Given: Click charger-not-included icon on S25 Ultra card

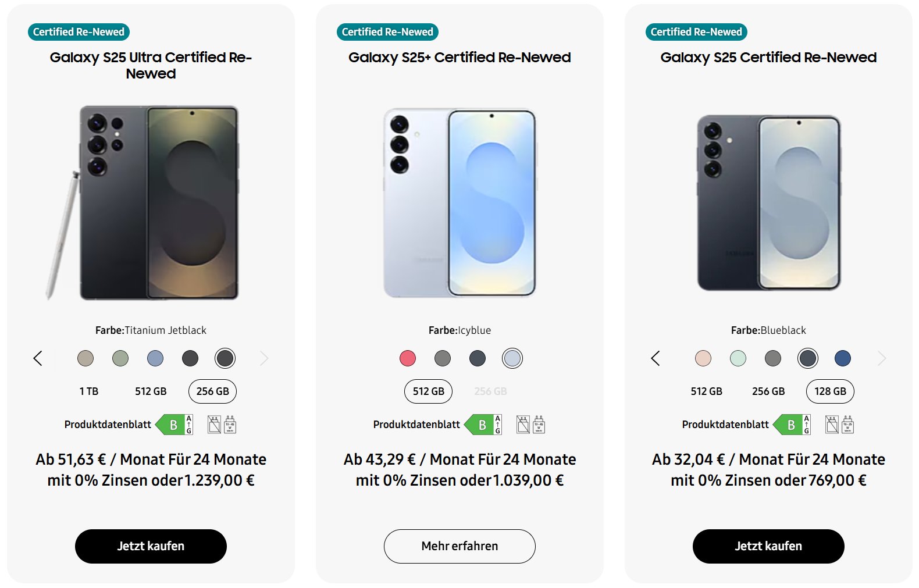Looking at the screenshot, I should point(214,425).
